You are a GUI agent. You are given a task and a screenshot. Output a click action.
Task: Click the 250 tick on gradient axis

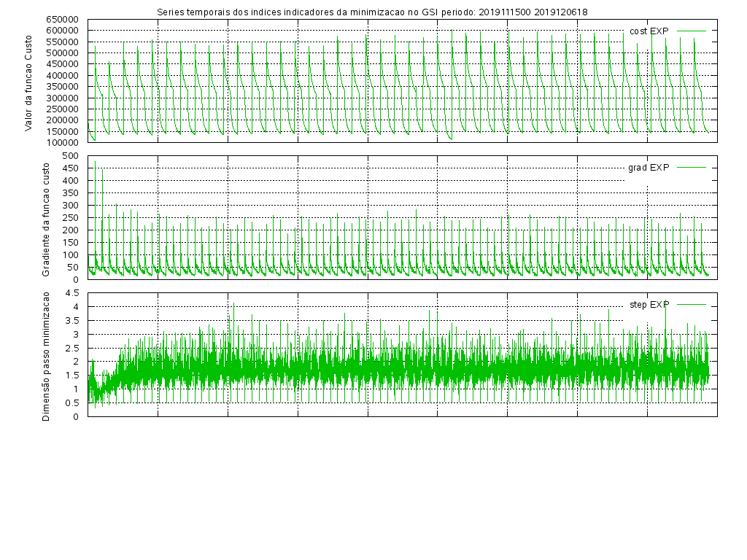[x=71, y=217]
